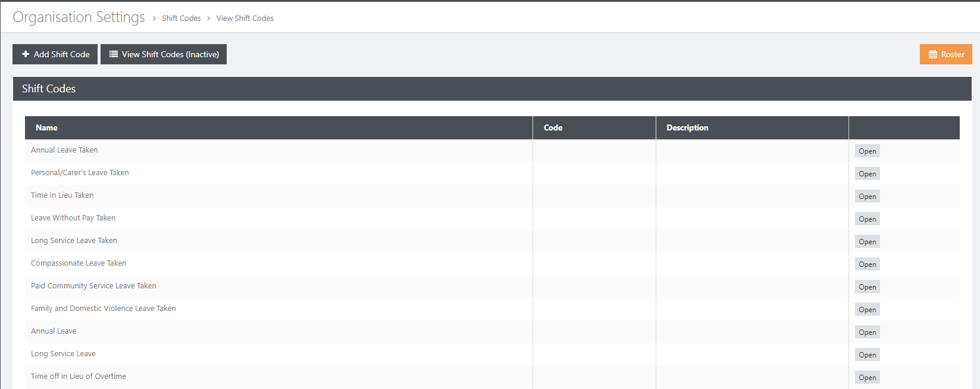
Task: Open the Long Service Leave row
Action: (868, 355)
